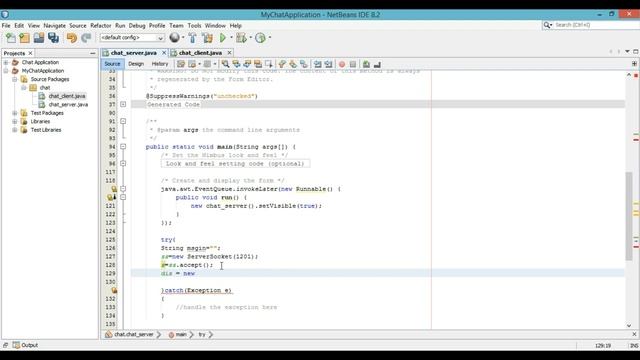This screenshot has height=360, width=640.
Task: Open the Output window button
Action: (25, 345)
